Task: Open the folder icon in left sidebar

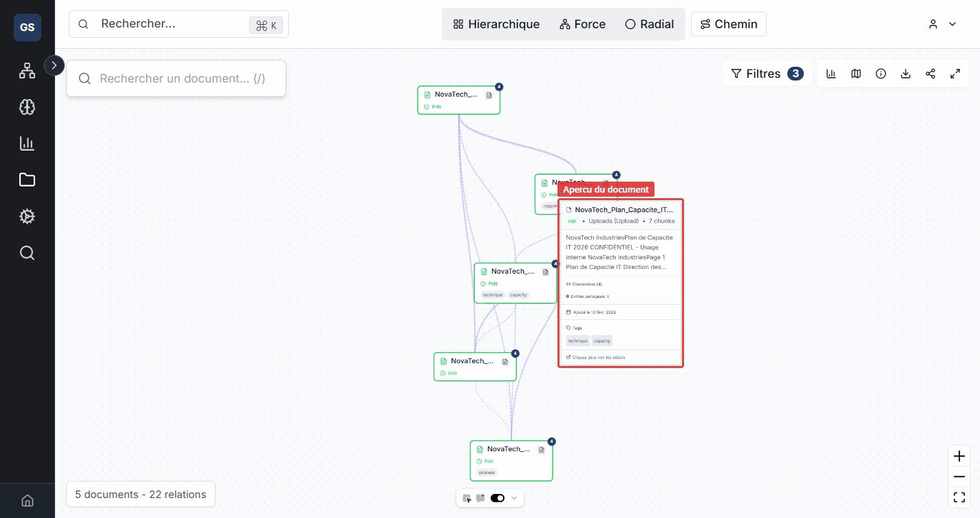Action: point(27,180)
